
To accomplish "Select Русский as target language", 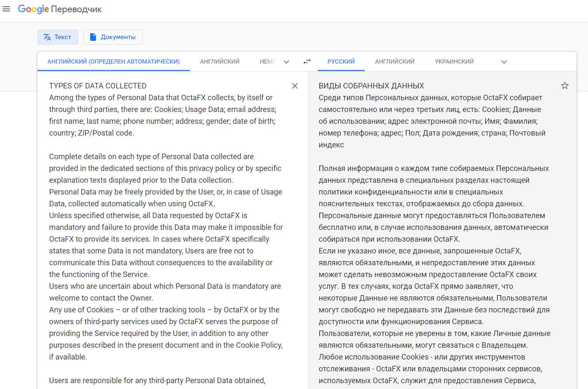I will pos(341,61).
